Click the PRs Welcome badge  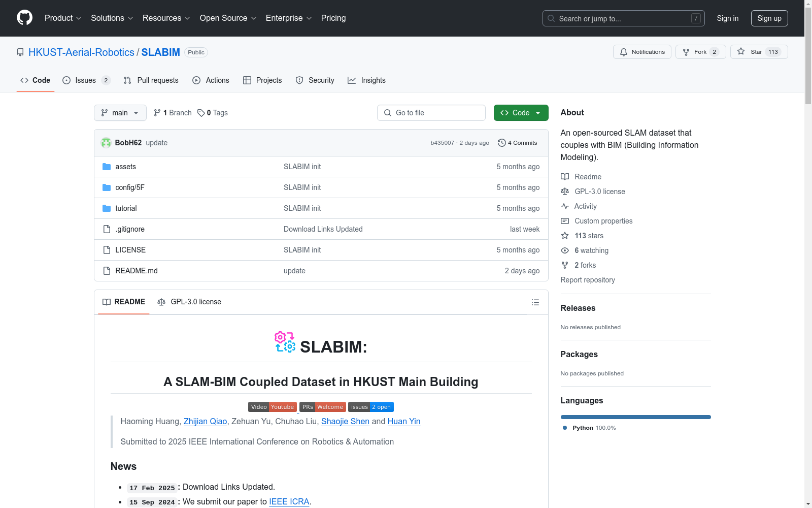(323, 407)
